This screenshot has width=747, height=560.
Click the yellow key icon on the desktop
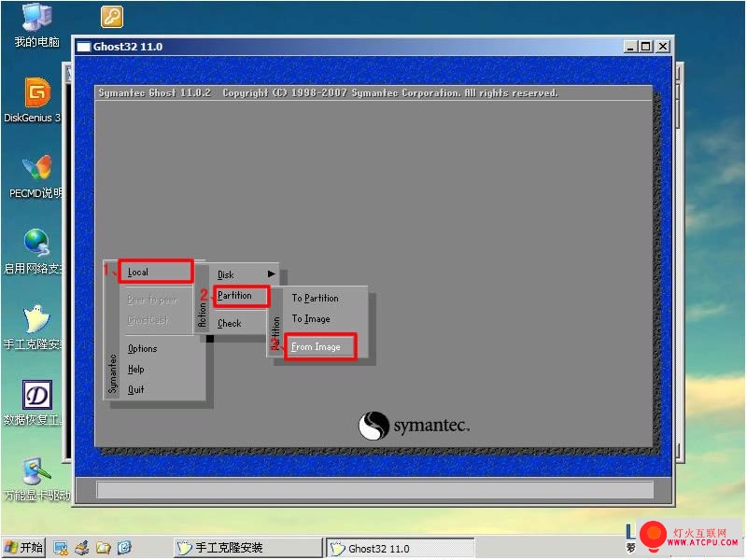coord(112,17)
